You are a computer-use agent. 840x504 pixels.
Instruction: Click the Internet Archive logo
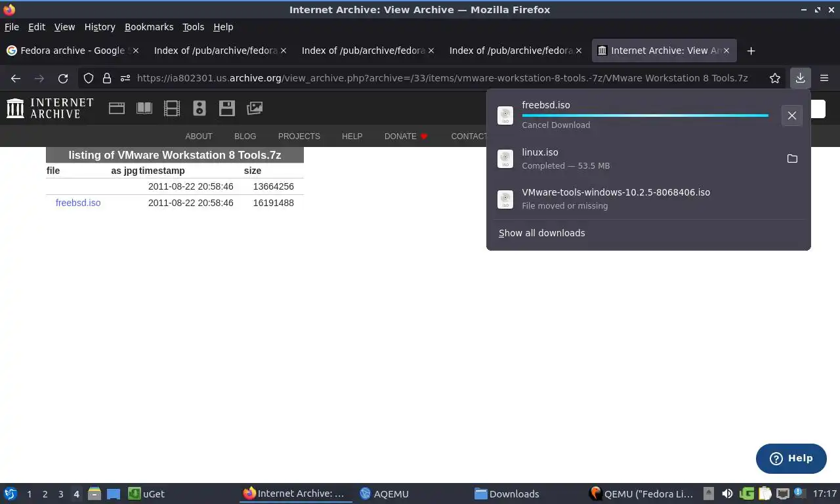pos(50,108)
